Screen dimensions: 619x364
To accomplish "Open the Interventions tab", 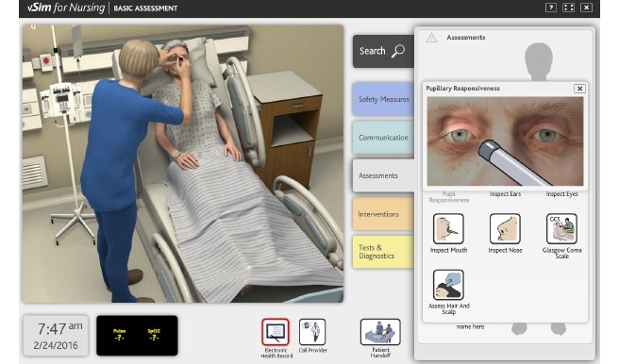I will [383, 214].
